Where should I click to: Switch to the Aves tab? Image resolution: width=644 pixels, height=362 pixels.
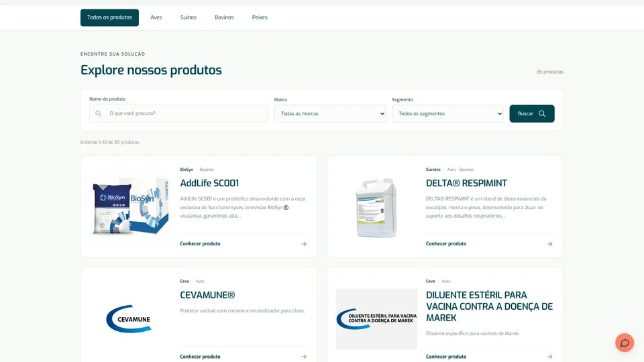[156, 17]
